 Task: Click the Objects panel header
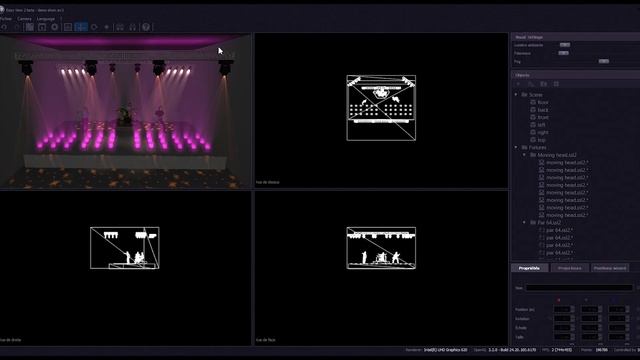point(576,75)
